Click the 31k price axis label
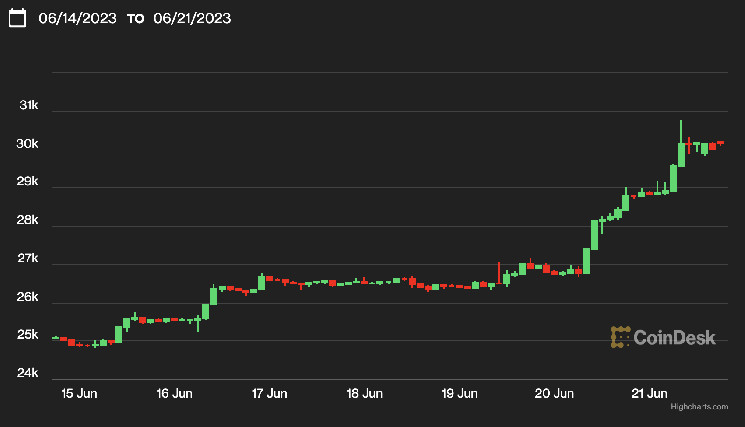 pyautogui.click(x=30, y=106)
